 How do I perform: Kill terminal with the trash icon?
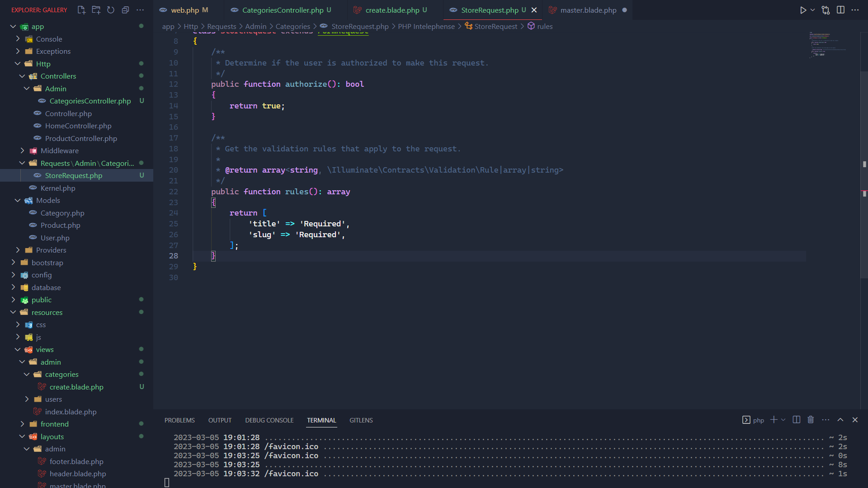click(x=811, y=420)
